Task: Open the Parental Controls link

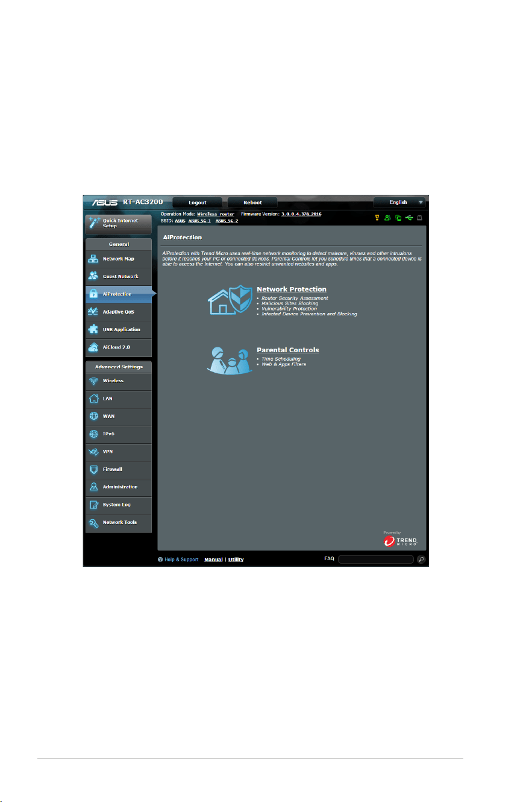Action: coord(288,350)
